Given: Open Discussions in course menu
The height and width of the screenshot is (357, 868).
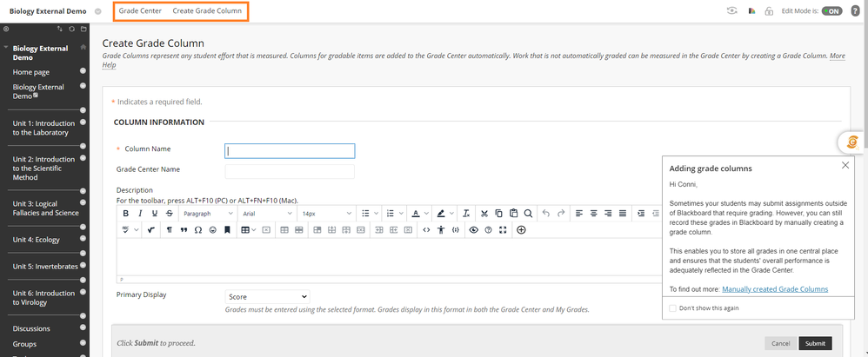Looking at the screenshot, I should pos(31,329).
